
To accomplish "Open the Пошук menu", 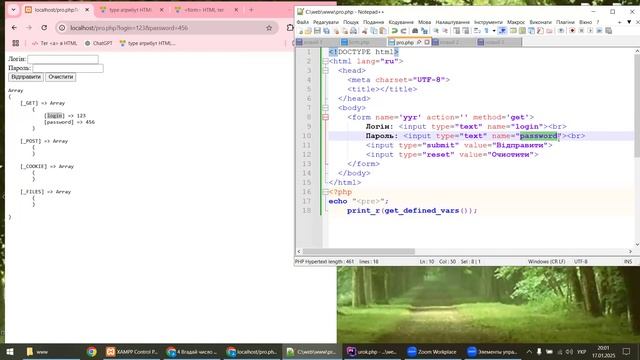I will coord(351,22).
